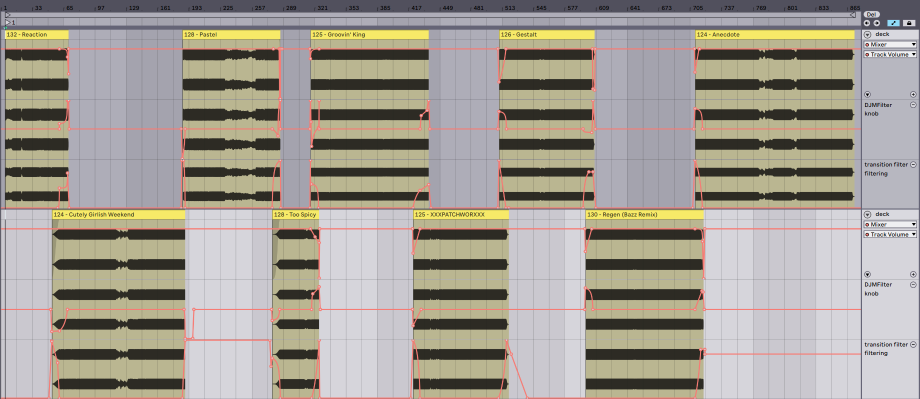This screenshot has height=399, width=920.
Task: Remove transition filter lane on lower deck
Action: pyautogui.click(x=913, y=344)
